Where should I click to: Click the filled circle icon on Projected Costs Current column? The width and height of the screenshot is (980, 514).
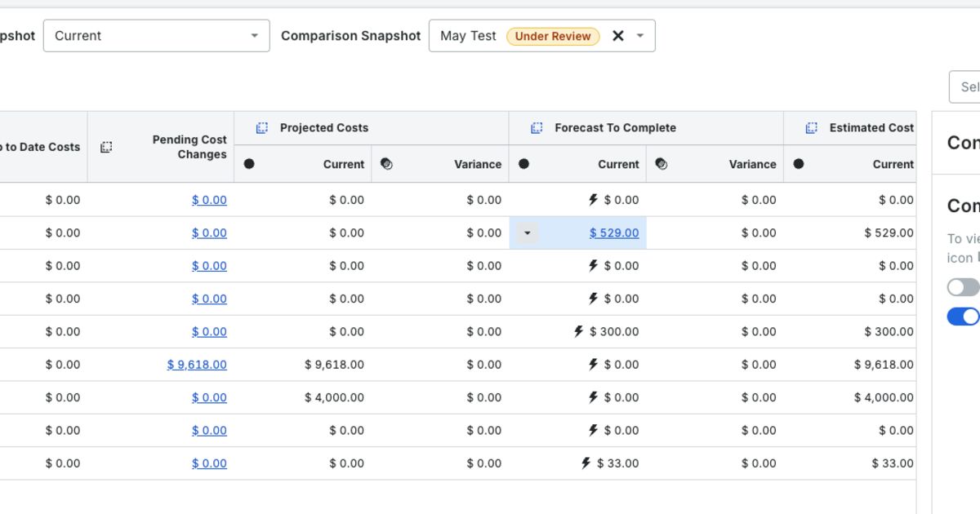[x=249, y=164]
